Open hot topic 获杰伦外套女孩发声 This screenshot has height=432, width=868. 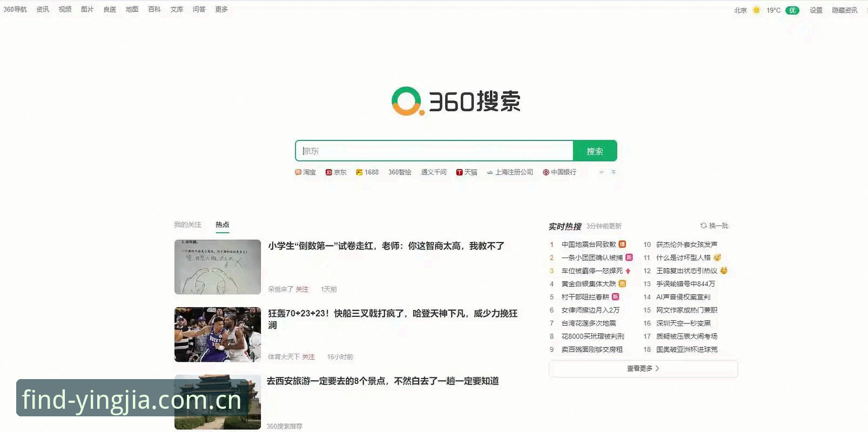[x=687, y=245]
